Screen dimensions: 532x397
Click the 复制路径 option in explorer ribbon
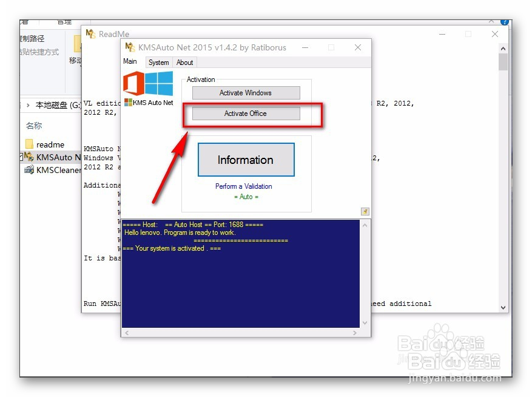[x=32, y=39]
